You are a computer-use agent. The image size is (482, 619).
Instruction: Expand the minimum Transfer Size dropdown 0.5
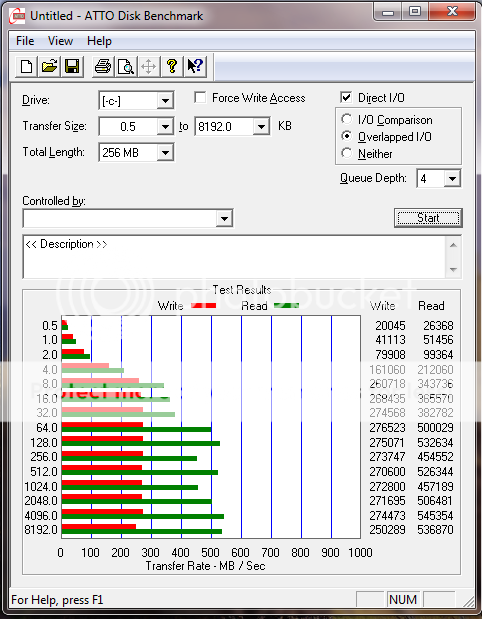(165, 127)
